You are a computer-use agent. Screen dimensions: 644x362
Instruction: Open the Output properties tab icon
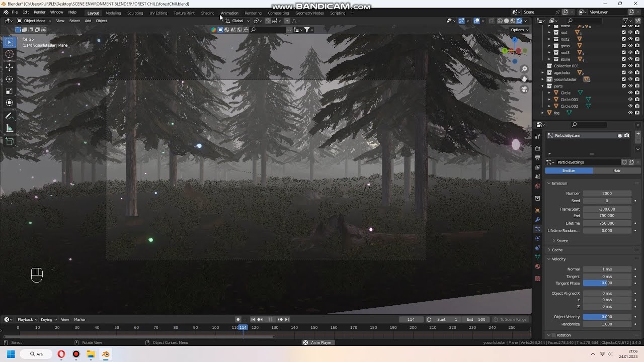pos(537,158)
